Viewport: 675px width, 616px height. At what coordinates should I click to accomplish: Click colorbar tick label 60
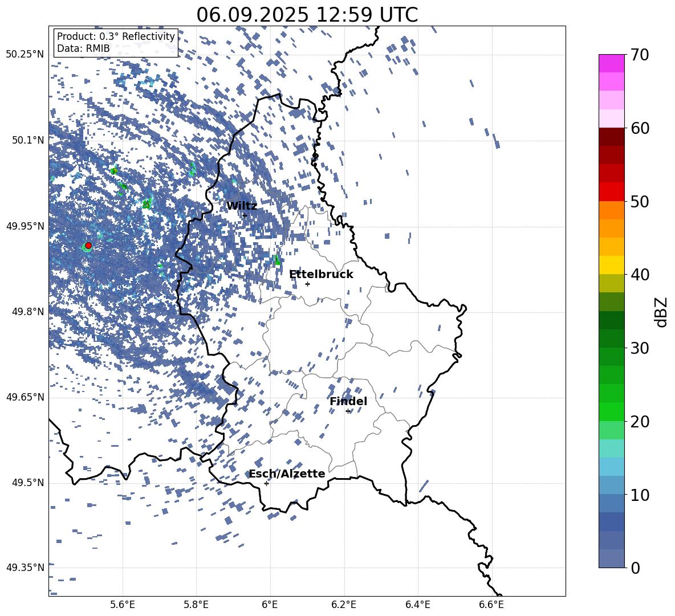(x=640, y=128)
